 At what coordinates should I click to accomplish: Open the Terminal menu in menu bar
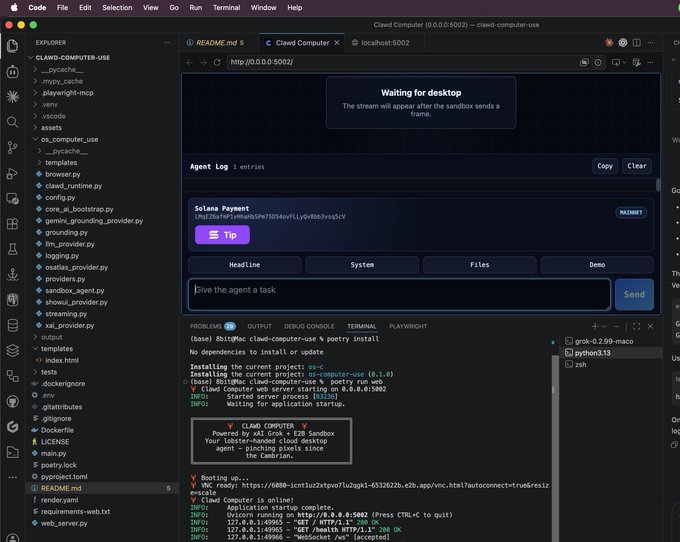(226, 7)
